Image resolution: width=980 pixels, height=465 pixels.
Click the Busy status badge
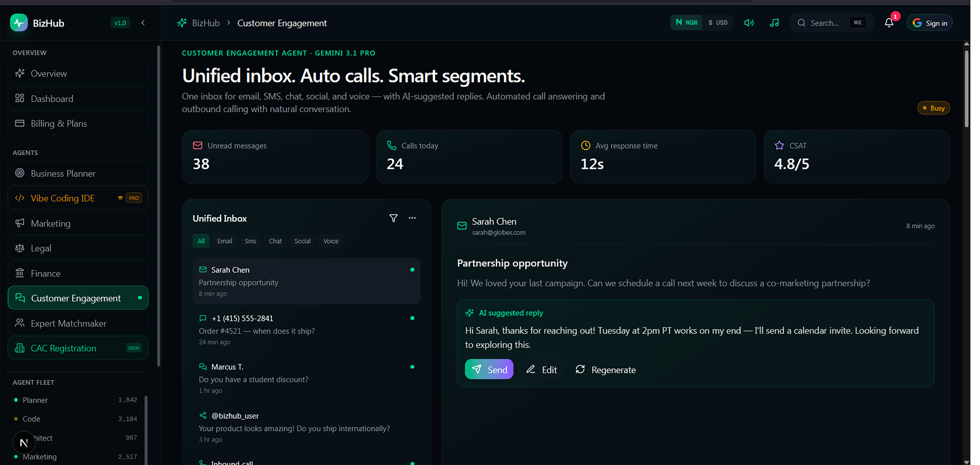pos(933,108)
